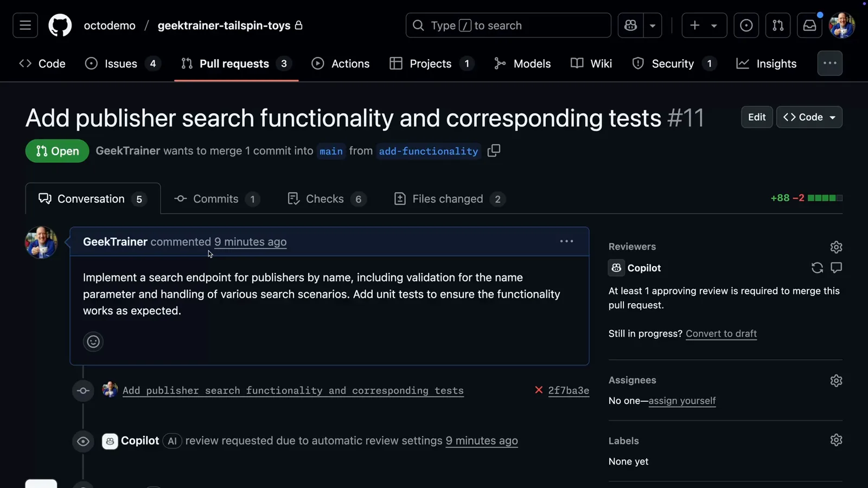Click the commit author avatar in timeline
This screenshot has height=488, width=868.
pyautogui.click(x=110, y=389)
